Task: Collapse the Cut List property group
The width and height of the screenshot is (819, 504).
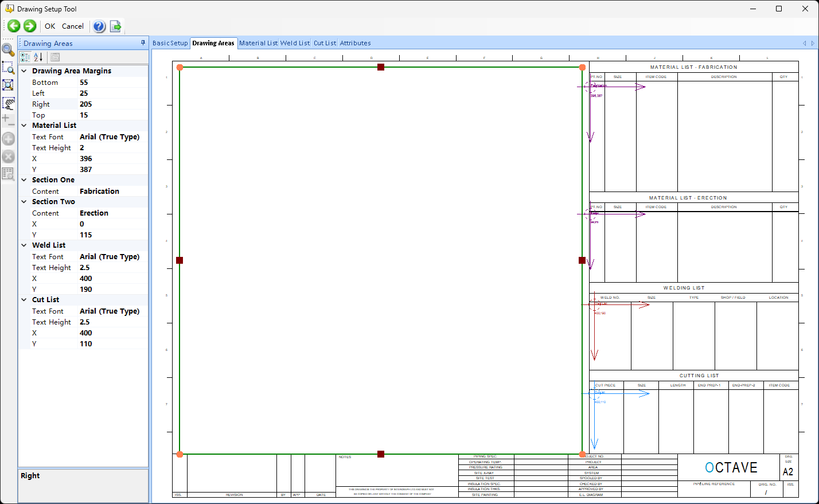Action: (x=24, y=300)
